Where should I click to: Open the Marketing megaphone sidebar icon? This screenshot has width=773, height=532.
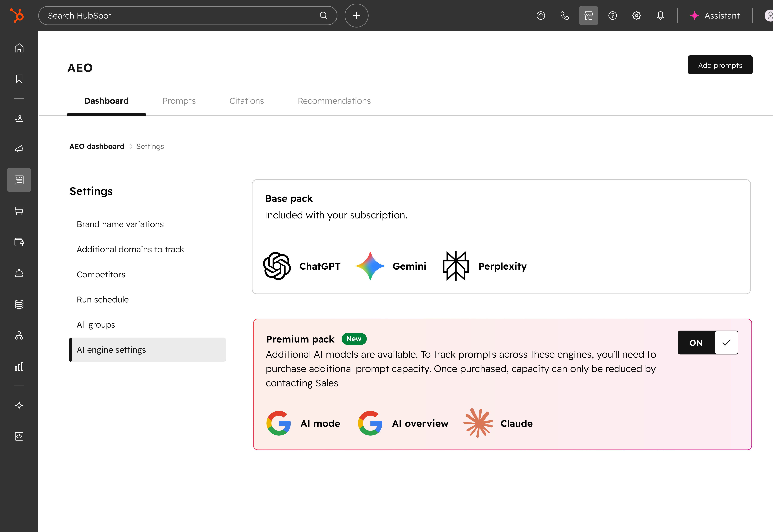point(19,149)
